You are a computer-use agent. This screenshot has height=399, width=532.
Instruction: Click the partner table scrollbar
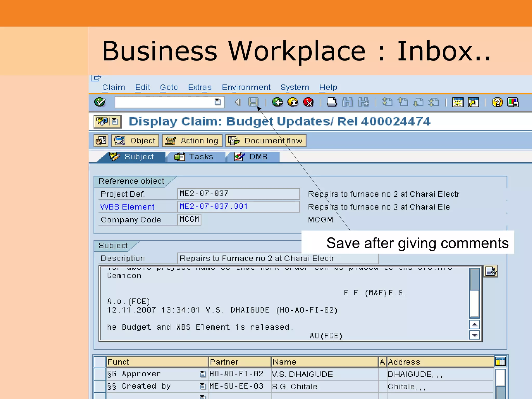point(500,383)
